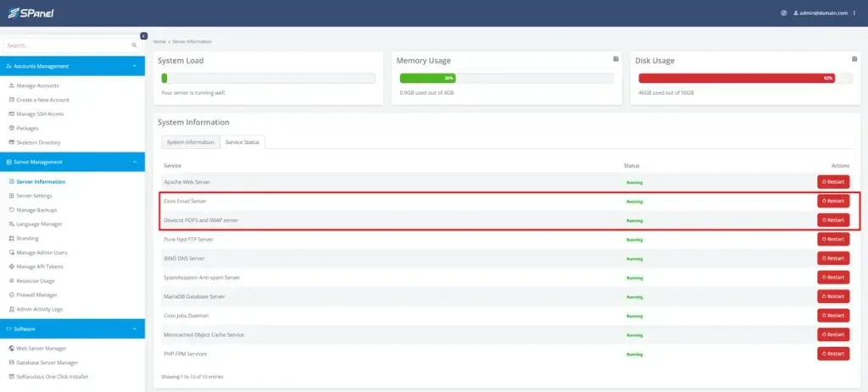Restart the Exim Email Server
868x392 pixels.
[833, 201]
